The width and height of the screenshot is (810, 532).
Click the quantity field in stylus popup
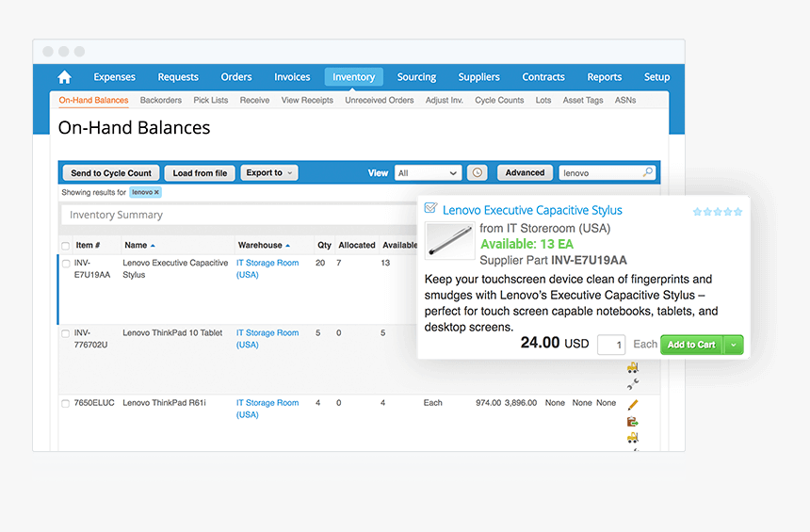611,345
